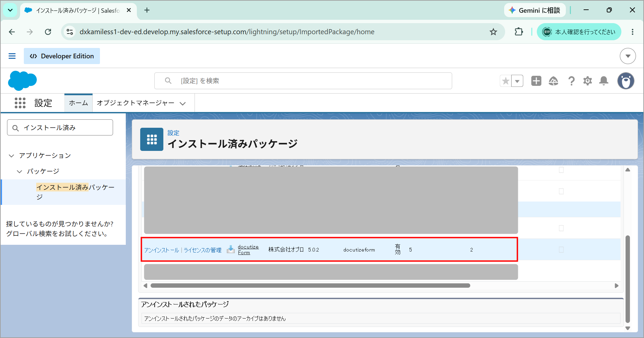Open the round dropdown button at top right
Image resolution: width=644 pixels, height=338 pixels.
628,56
